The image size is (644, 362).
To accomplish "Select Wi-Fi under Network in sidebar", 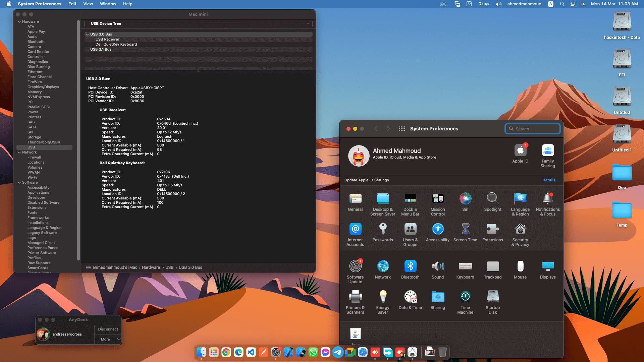I will tap(32, 178).
